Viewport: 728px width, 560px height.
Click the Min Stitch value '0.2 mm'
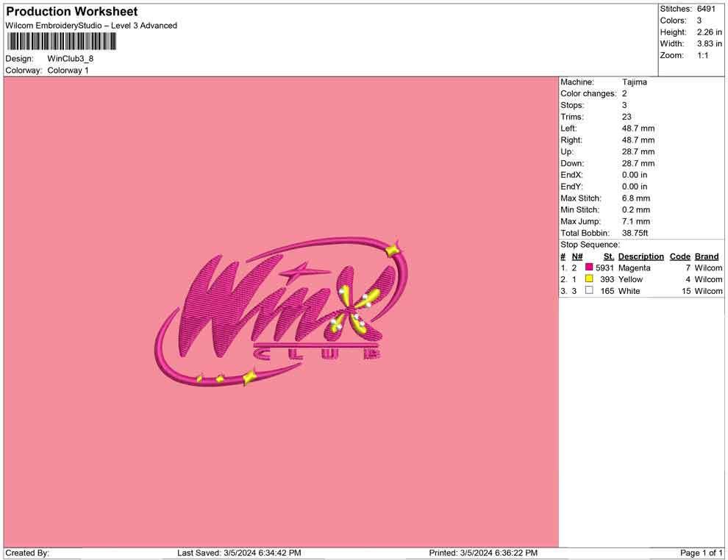pyautogui.click(x=636, y=209)
